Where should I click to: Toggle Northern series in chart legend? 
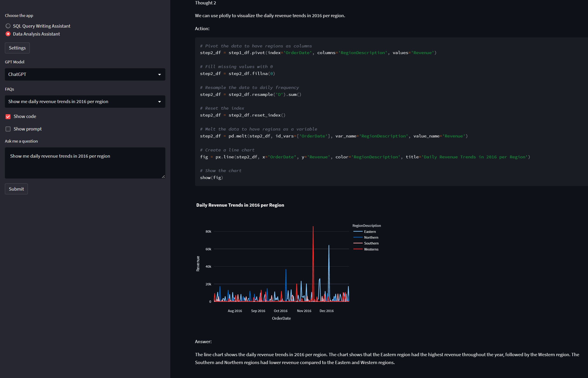coord(371,238)
